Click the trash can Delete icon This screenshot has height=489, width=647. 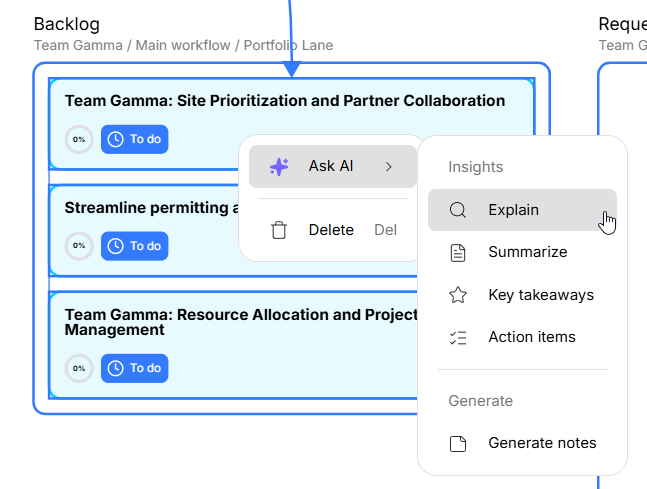coord(279,230)
